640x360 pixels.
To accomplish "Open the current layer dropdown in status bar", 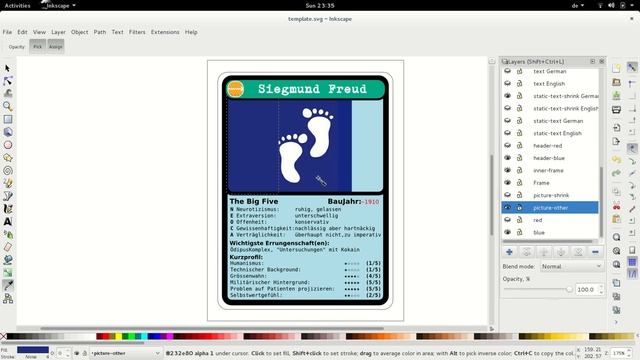I will tap(125, 353).
